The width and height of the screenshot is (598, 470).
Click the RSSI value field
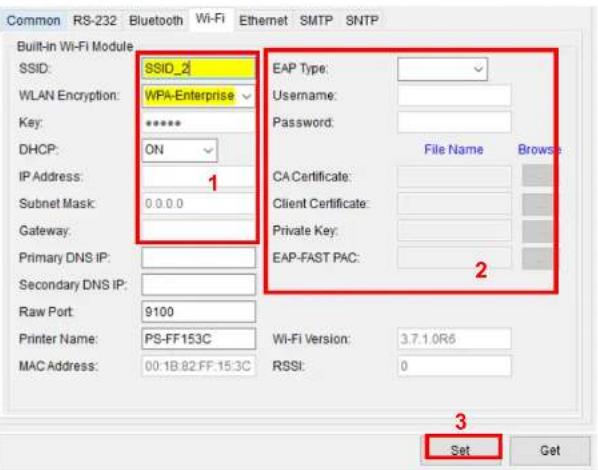[x=454, y=366]
